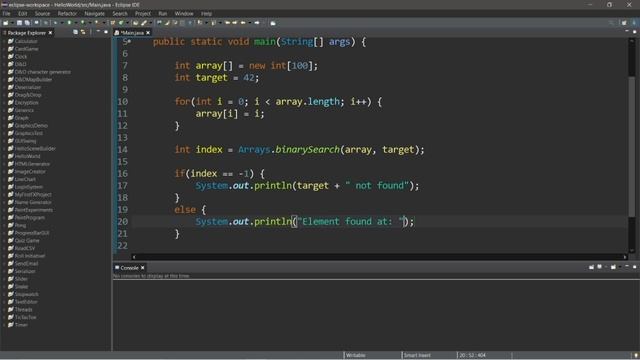Expand the HelloWorld project

tap(4, 156)
